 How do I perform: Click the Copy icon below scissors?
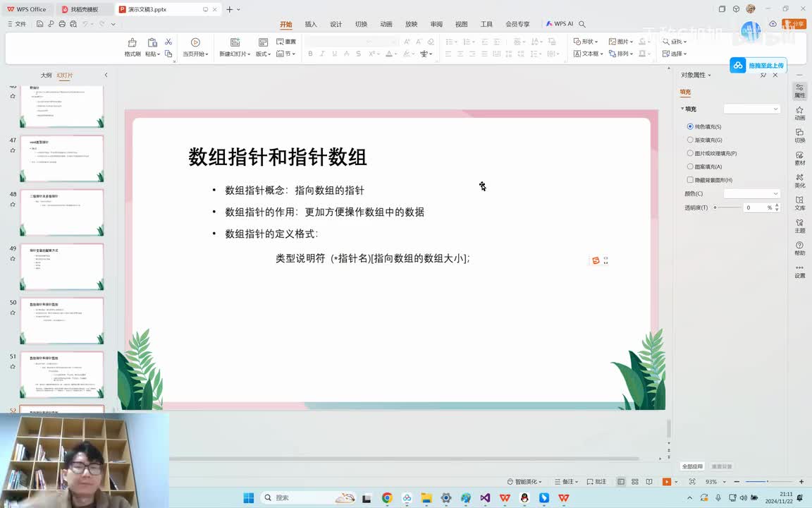[168, 54]
